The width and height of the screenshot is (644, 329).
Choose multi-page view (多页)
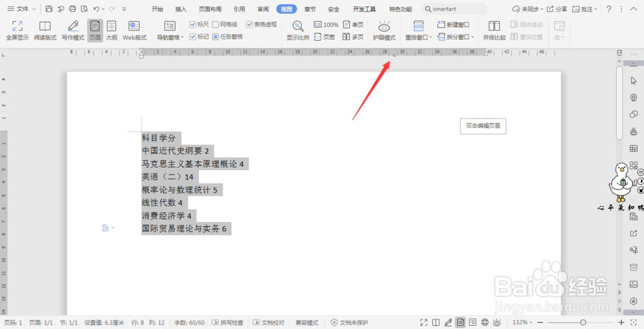click(353, 37)
